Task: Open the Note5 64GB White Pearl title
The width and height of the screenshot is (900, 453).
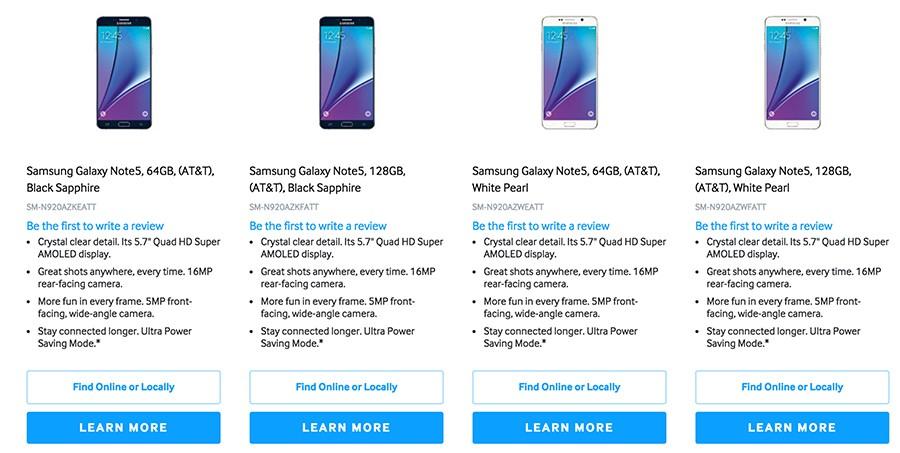Action: tap(566, 179)
